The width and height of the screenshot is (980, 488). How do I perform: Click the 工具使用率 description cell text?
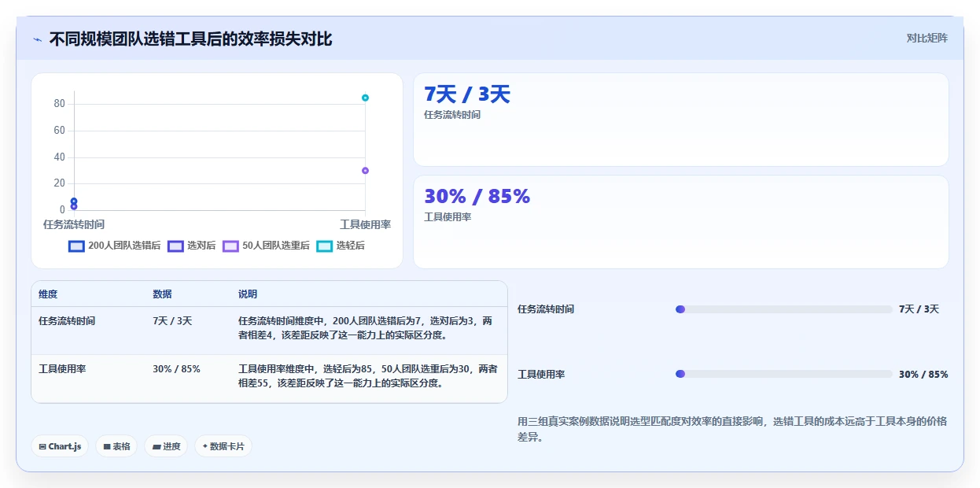click(x=368, y=376)
